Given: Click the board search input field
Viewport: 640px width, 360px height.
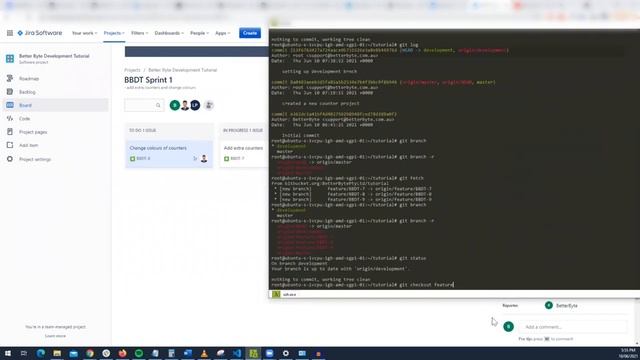Looking at the screenshot, I should (x=144, y=105).
